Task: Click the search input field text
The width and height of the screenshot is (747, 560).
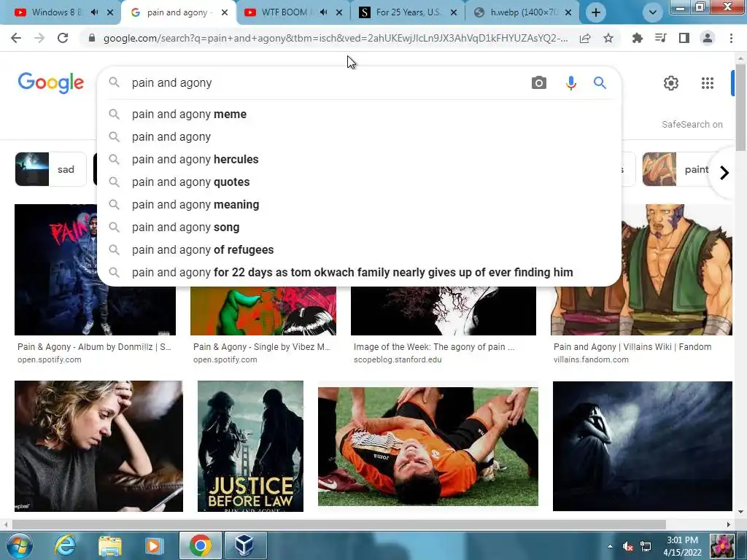Action: click(x=171, y=83)
